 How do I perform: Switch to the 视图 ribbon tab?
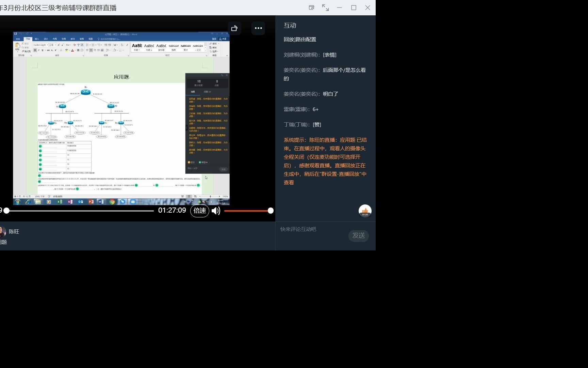tap(91, 39)
